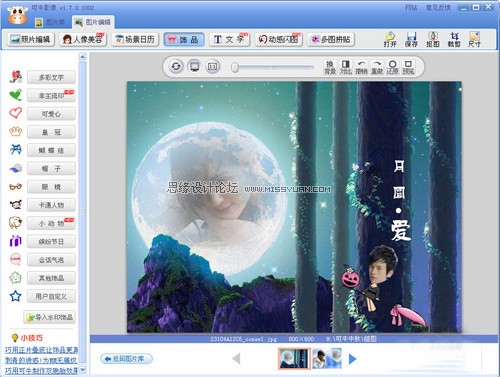500x377 pixels.
Task: Click the 撤销 undo arrow
Action: coord(361,67)
